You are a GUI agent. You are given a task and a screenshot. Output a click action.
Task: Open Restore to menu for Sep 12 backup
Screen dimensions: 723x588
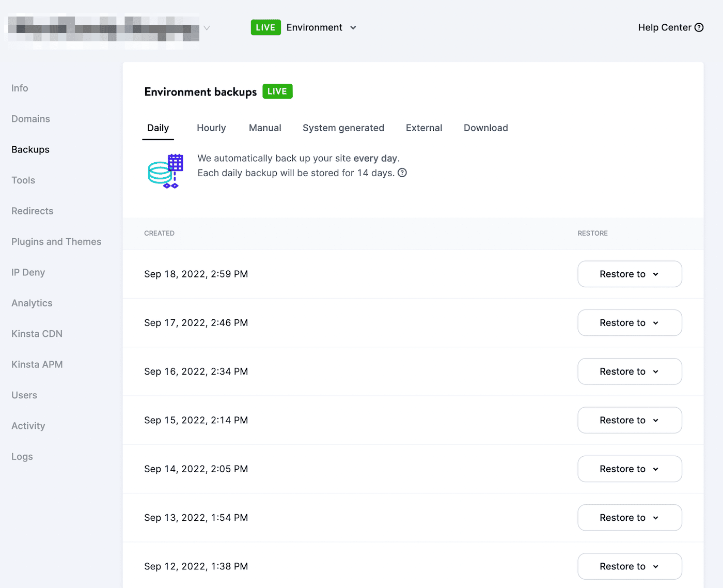click(630, 566)
